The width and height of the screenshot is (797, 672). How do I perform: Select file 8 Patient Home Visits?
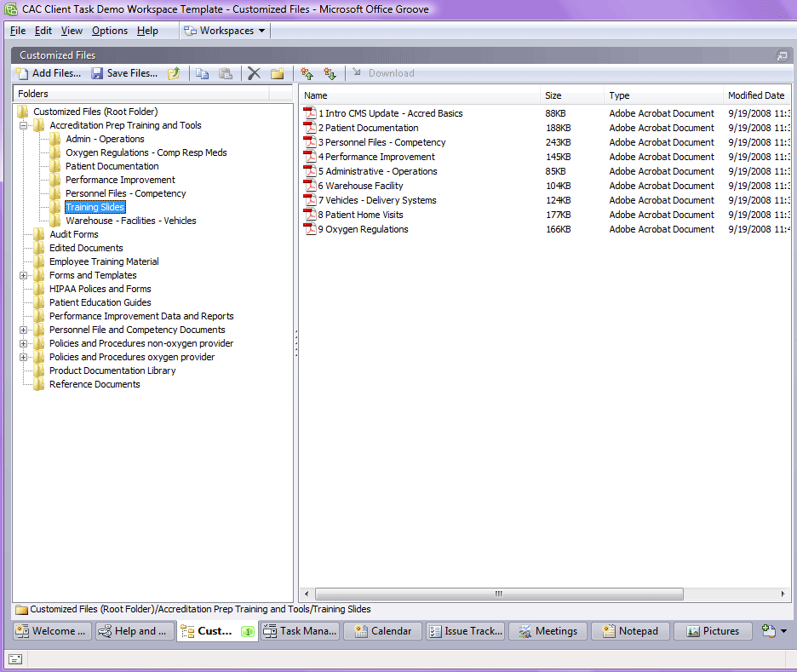point(360,215)
